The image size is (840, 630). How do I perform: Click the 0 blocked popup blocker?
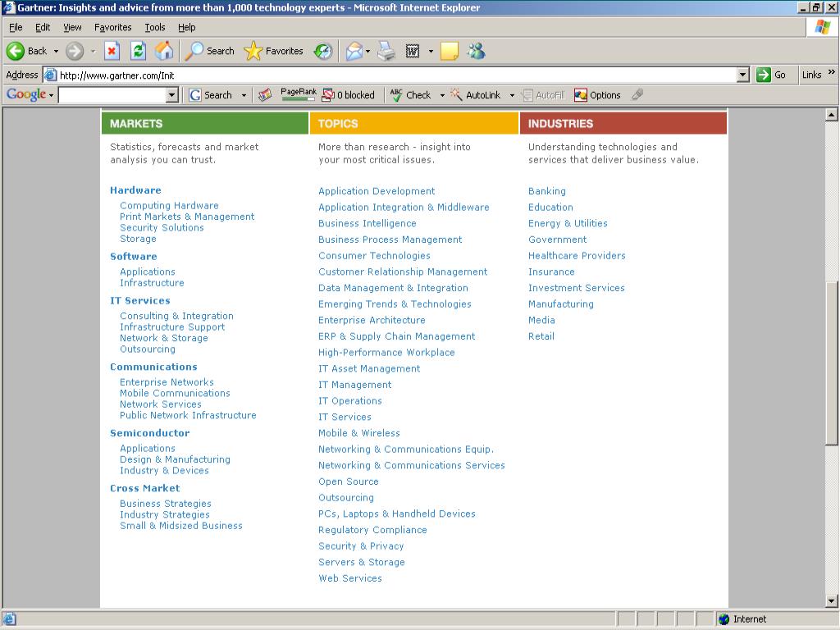(x=348, y=95)
